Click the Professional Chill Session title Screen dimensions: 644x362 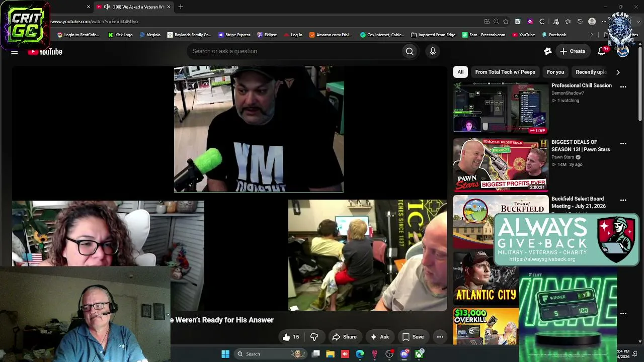582,85
